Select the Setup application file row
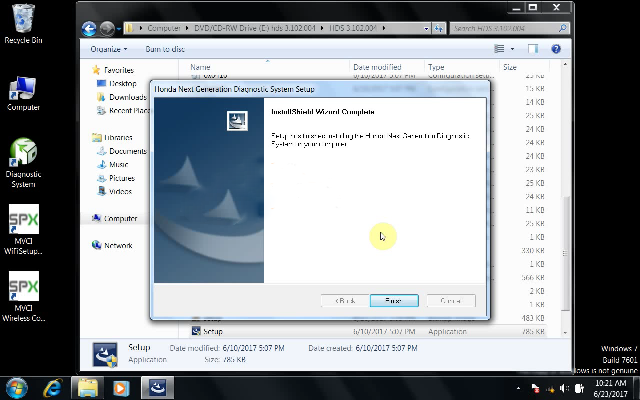 click(x=368, y=331)
